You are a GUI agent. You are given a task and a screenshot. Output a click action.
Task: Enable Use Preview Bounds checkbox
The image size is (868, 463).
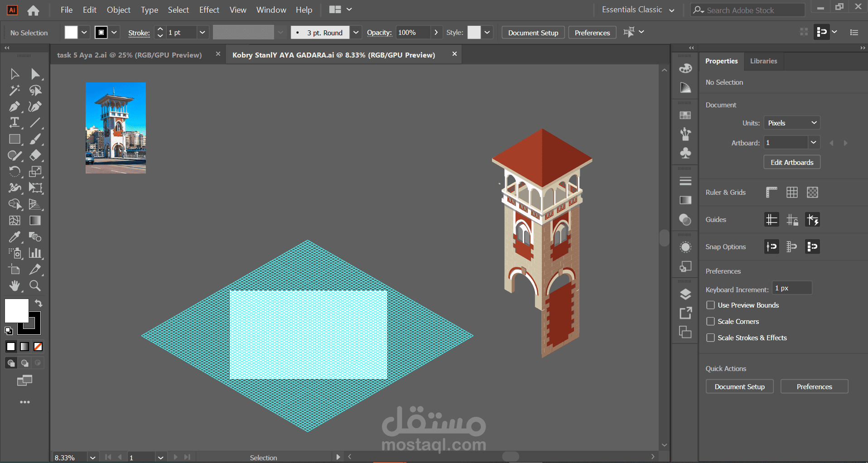[x=710, y=305]
